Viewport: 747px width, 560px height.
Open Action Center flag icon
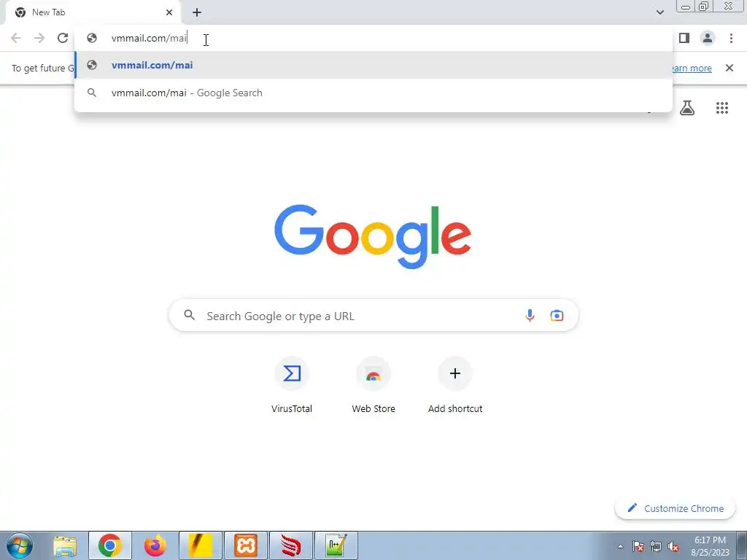[x=638, y=546]
